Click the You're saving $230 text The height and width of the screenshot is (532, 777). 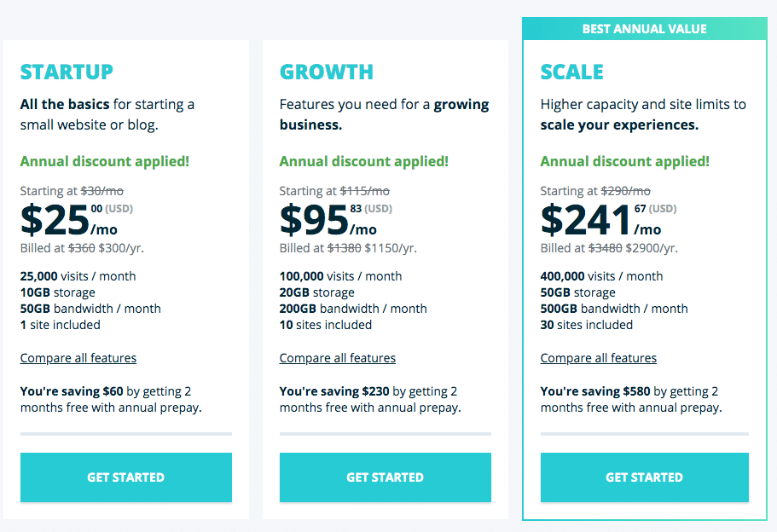pyautogui.click(x=334, y=391)
